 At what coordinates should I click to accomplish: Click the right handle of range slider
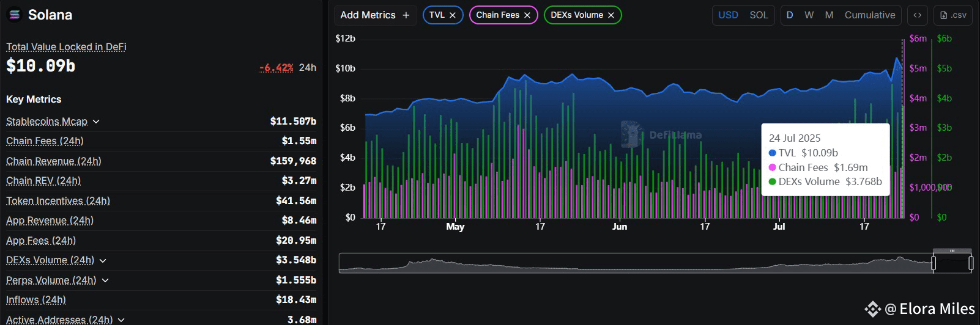[x=971, y=263]
